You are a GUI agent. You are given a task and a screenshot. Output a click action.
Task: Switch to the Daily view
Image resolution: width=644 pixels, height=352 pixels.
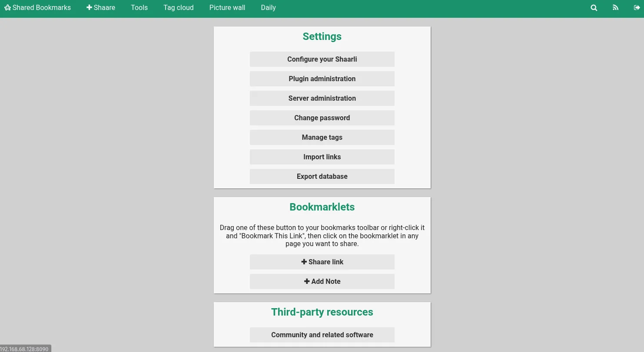pyautogui.click(x=268, y=7)
